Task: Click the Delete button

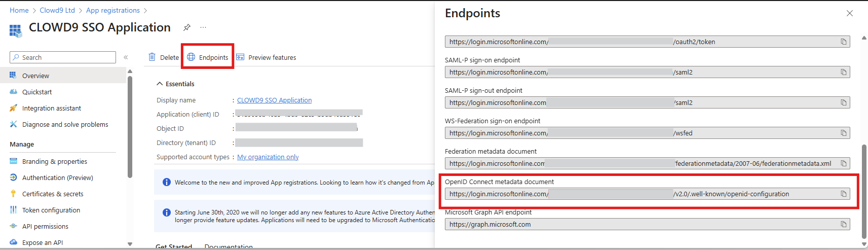Action: click(x=164, y=57)
